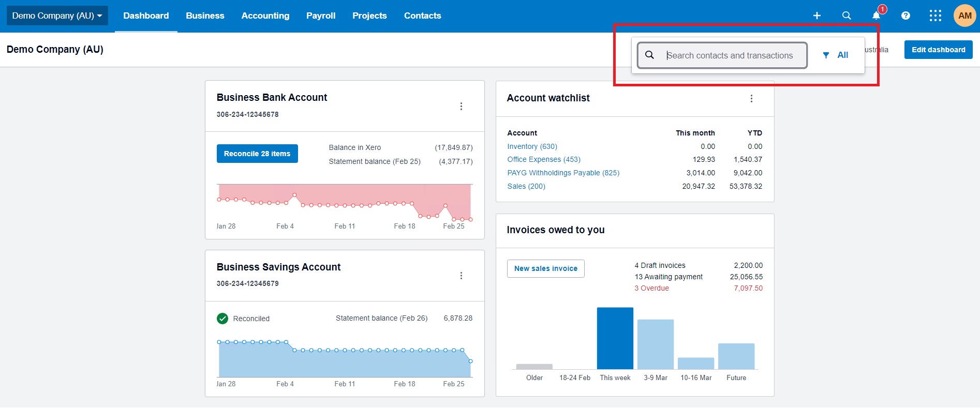Click the magnifier inside search field

649,55
